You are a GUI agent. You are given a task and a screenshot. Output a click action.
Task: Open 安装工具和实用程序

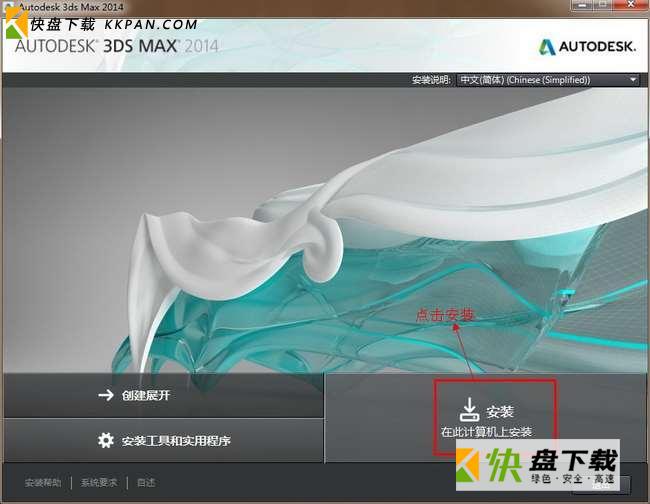coord(163,440)
